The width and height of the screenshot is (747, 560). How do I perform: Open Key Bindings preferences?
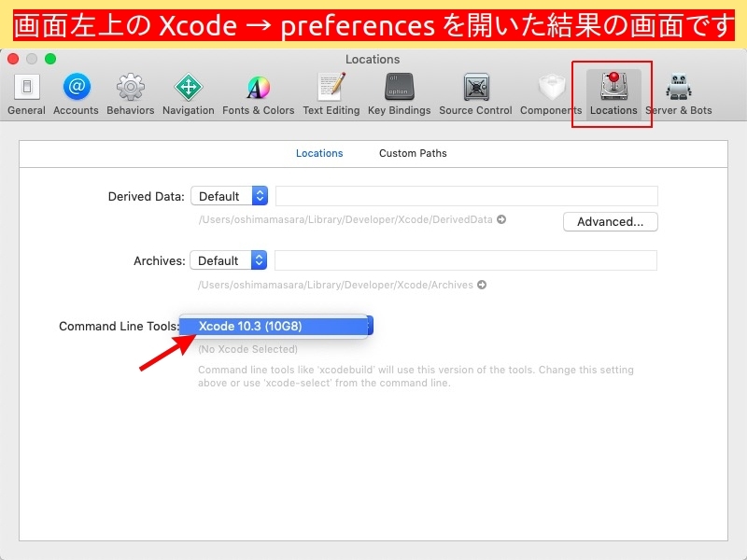[x=400, y=94]
